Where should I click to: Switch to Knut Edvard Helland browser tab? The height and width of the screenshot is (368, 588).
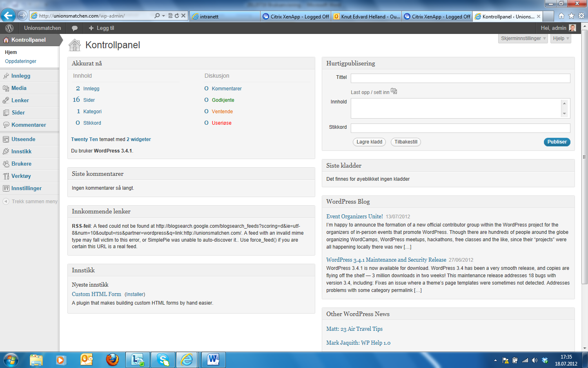(x=366, y=16)
